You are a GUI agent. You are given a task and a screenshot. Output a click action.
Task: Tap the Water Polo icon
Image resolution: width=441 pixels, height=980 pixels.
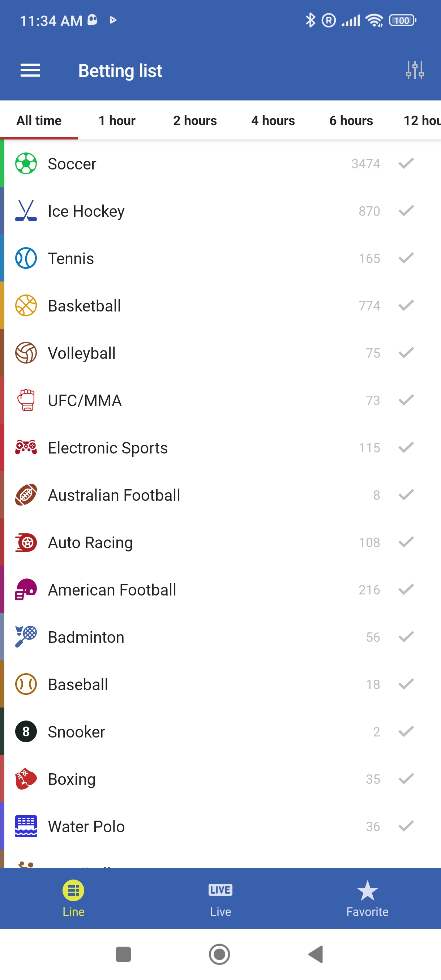coord(26,826)
